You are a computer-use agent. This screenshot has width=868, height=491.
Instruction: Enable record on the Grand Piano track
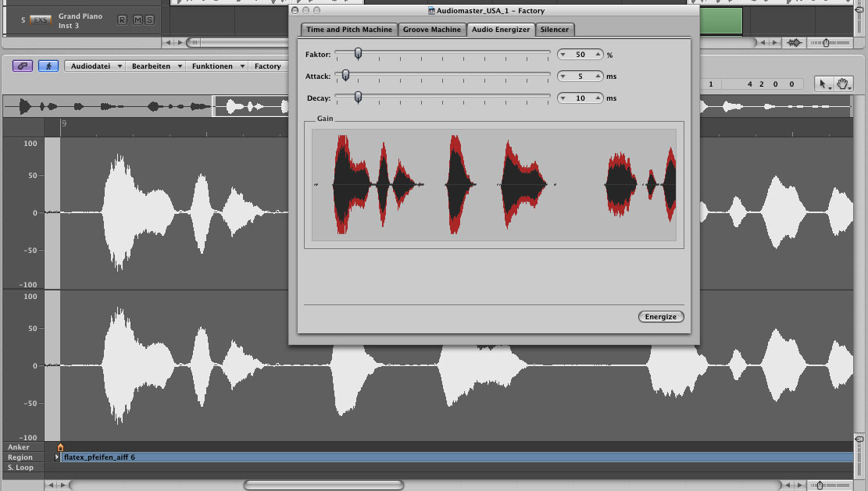122,20
